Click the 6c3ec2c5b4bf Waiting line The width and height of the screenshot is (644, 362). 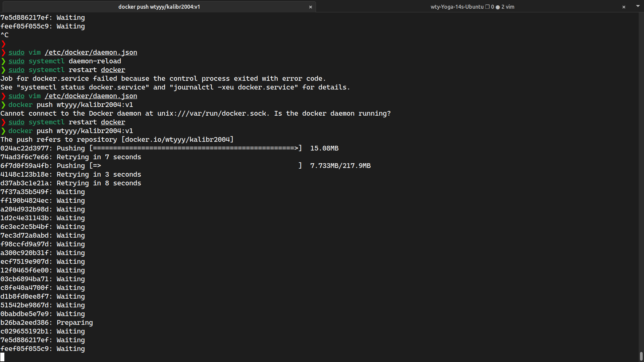click(x=43, y=227)
